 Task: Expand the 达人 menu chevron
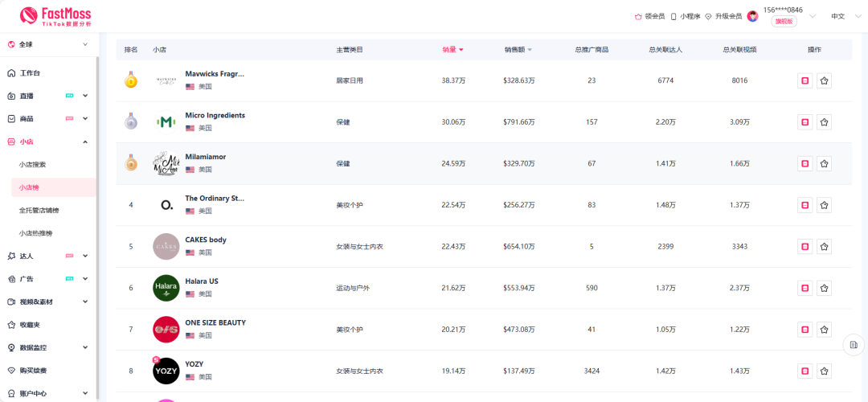pyautogui.click(x=85, y=256)
